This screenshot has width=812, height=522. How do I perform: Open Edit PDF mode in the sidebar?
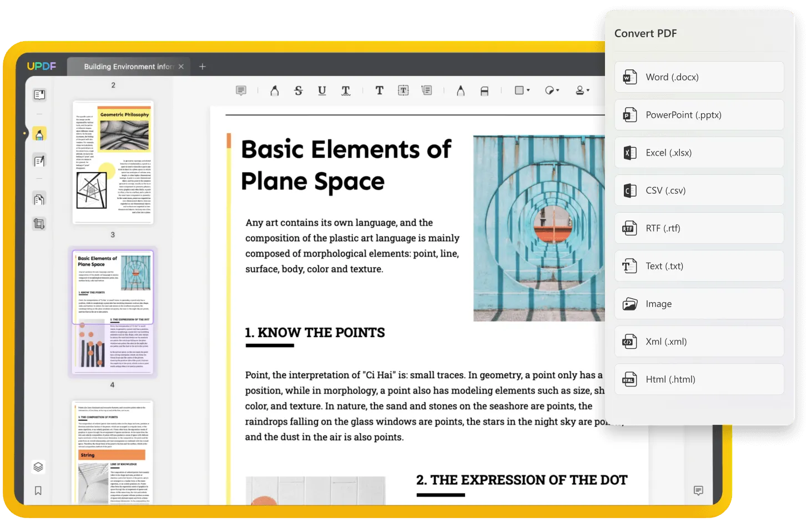point(39,161)
